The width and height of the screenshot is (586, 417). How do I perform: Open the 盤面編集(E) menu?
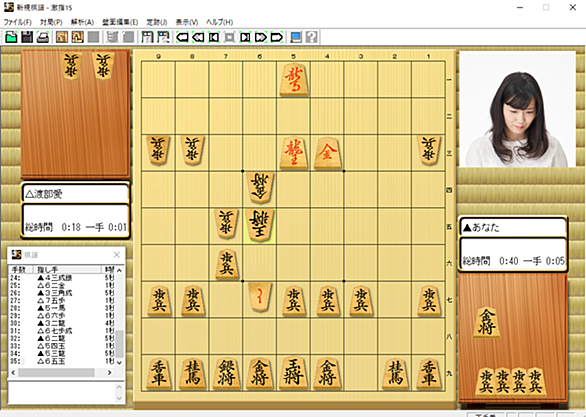pyautogui.click(x=120, y=22)
